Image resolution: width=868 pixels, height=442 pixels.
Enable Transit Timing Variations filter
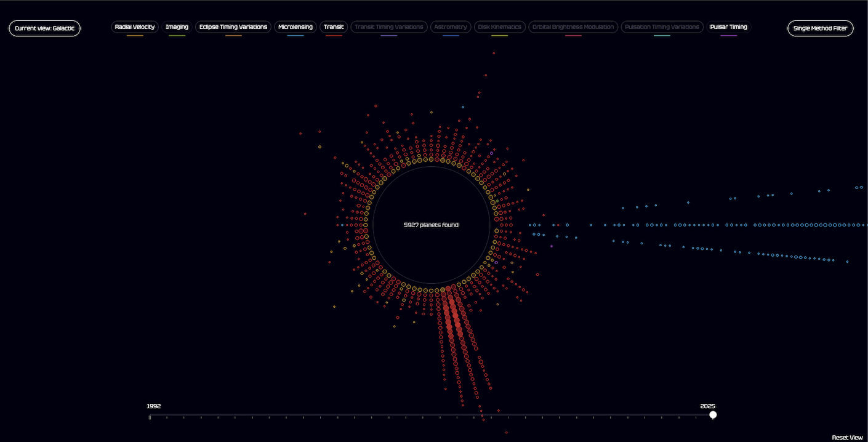click(x=388, y=27)
